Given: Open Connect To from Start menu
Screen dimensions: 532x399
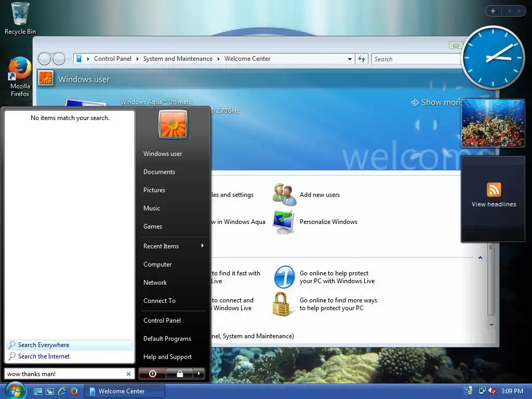Looking at the screenshot, I should click(x=159, y=301).
